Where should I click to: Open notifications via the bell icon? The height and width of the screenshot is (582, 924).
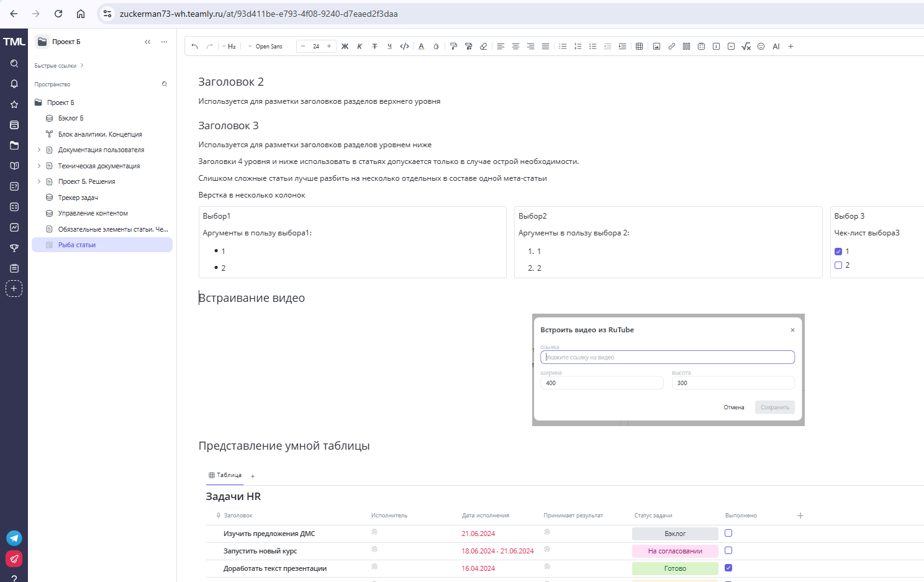tap(14, 84)
